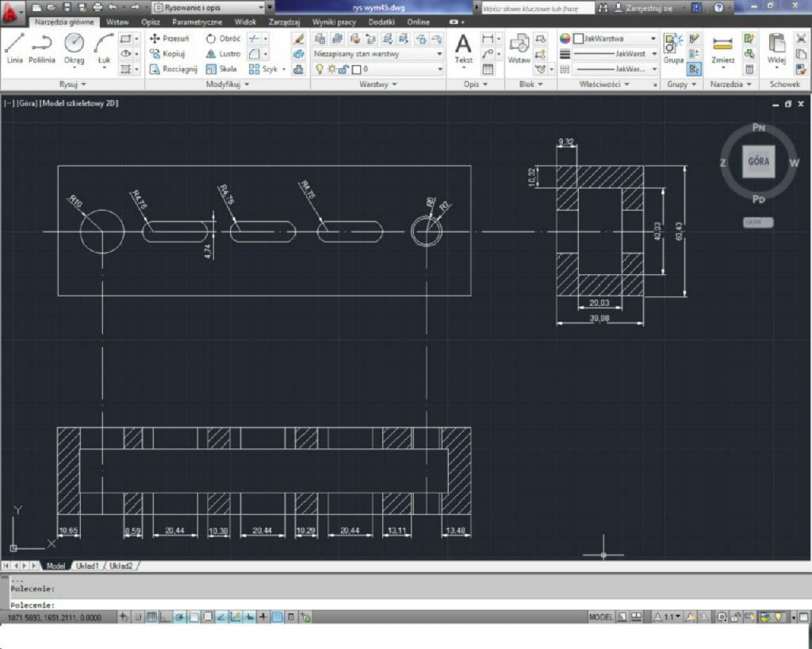Select the Linia (line) drawing tool
This screenshot has height=649, width=812.
[x=14, y=48]
